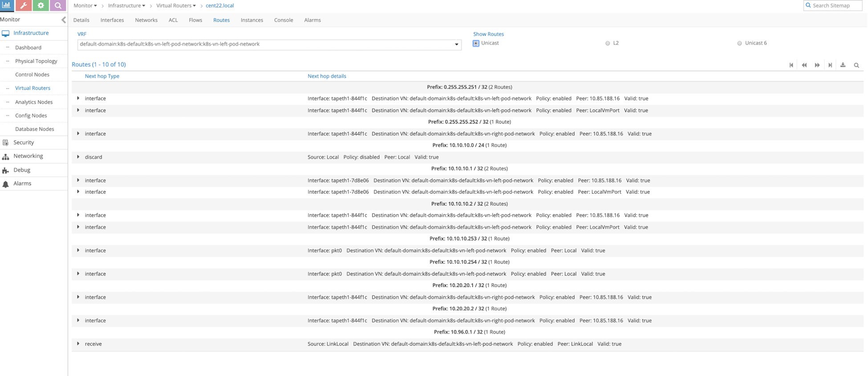The width and height of the screenshot is (868, 376).
Task: Go to last page of routes
Action: coord(830,65)
